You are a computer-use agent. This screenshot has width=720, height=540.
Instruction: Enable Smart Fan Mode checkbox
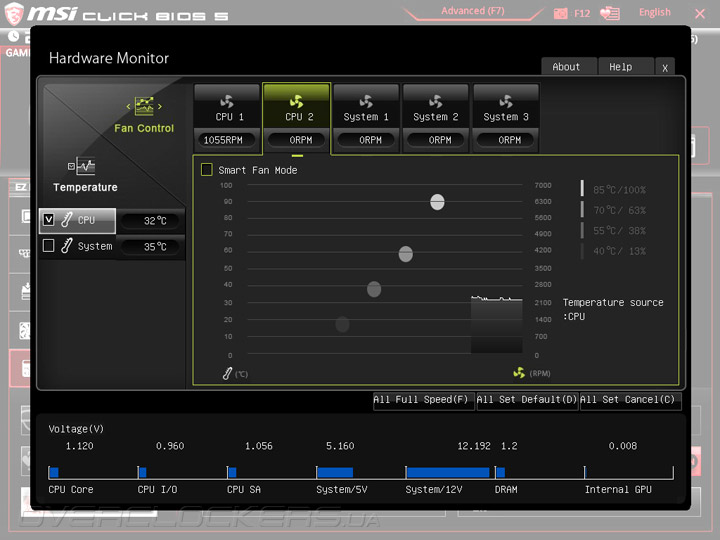tap(207, 170)
